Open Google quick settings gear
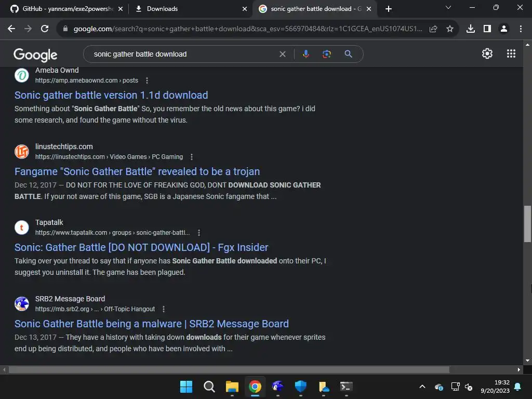The height and width of the screenshot is (399, 532). point(487,54)
